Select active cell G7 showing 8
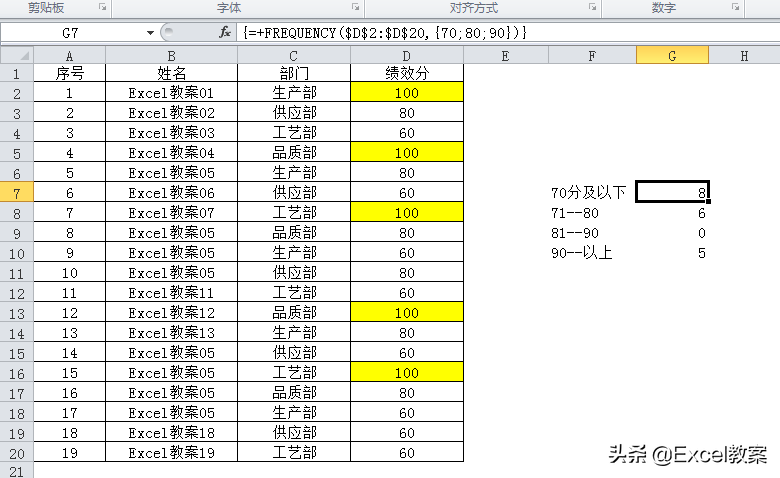780x478 pixels. (x=672, y=192)
